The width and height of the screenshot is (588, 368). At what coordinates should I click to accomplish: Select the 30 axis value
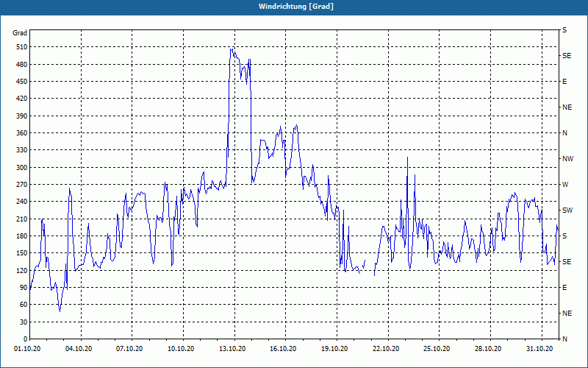tap(24, 322)
